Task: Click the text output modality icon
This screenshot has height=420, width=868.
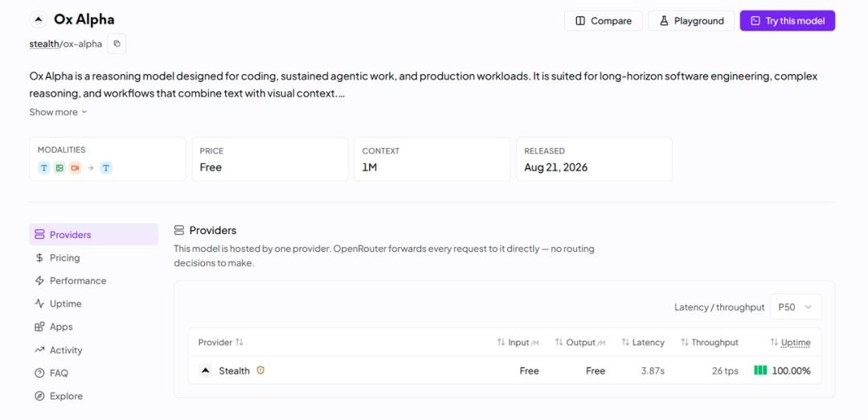Action: [x=106, y=168]
